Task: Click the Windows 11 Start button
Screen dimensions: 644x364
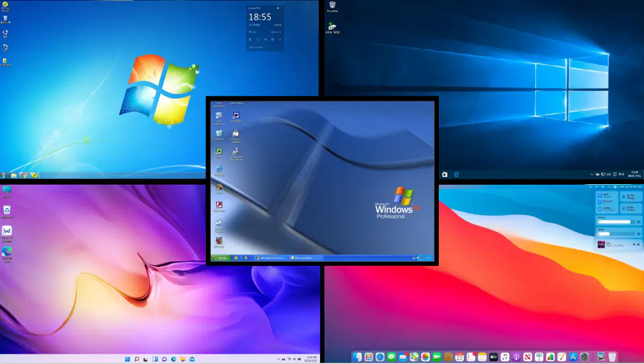Action: point(127,359)
